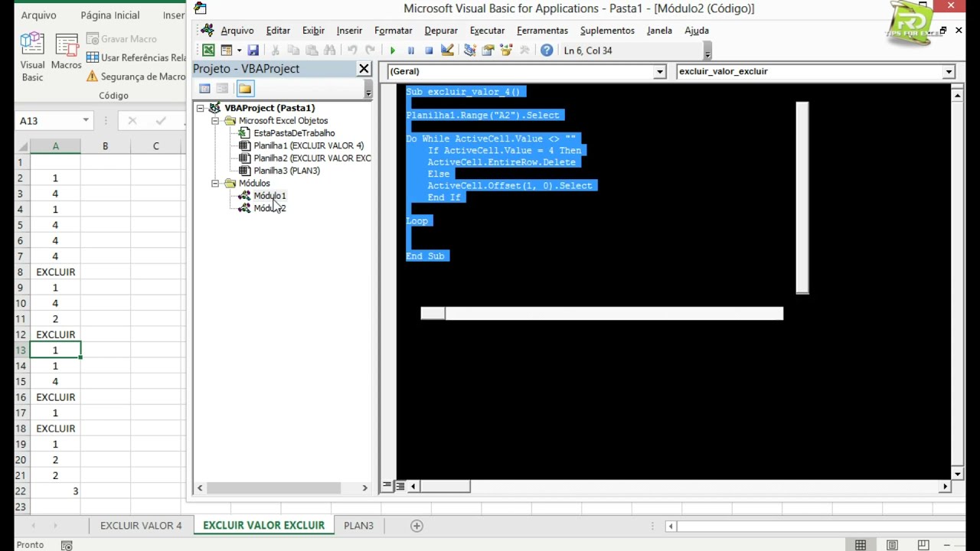Collapse the Módulos folder node
Viewport: 980px width, 551px height.
[215, 184]
